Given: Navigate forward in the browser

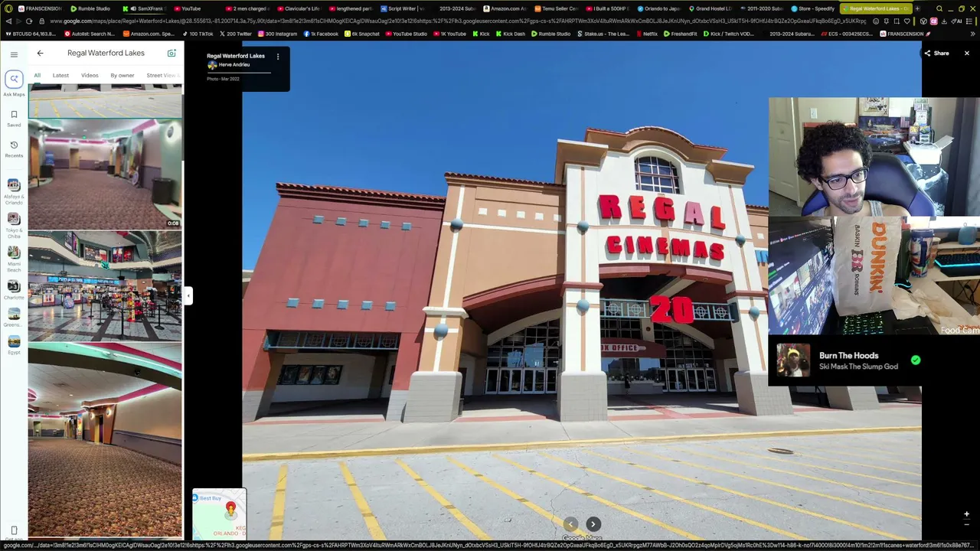Looking at the screenshot, I should (18, 21).
